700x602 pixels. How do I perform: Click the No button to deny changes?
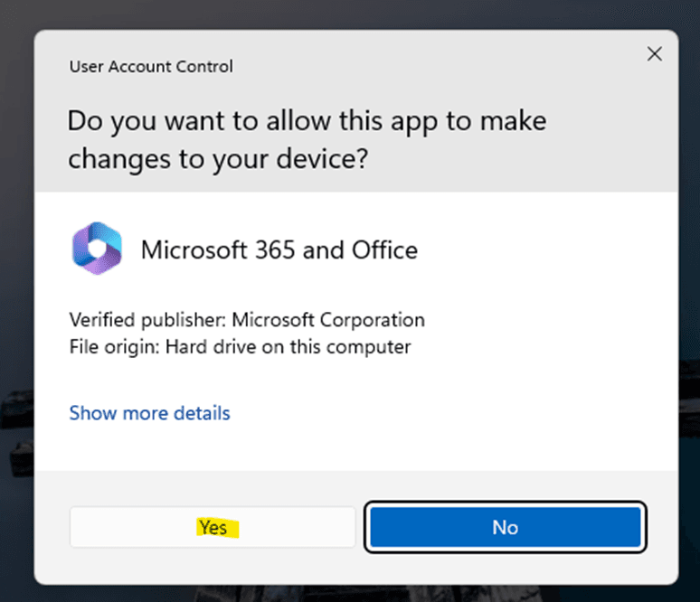coord(505,527)
